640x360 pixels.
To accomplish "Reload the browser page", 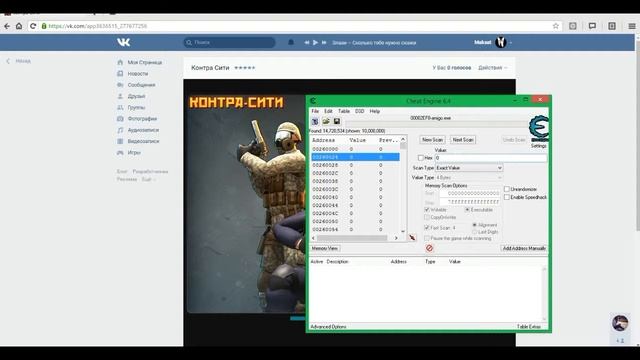I will [x=33, y=26].
